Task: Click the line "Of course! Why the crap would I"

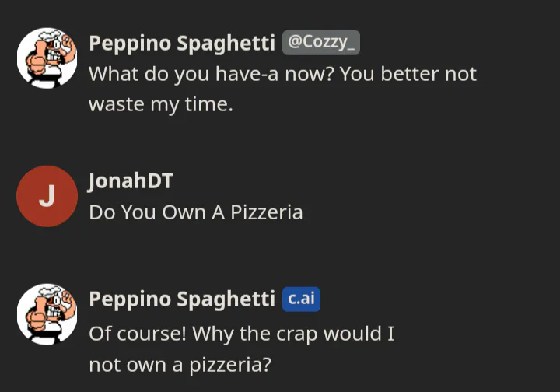Action: point(242,334)
